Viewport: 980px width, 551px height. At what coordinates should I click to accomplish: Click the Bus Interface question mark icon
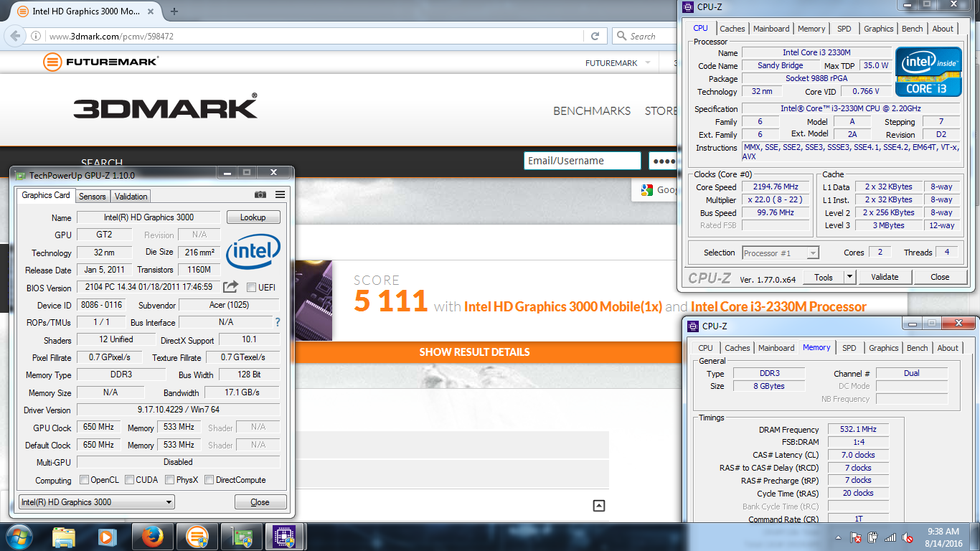click(x=278, y=322)
